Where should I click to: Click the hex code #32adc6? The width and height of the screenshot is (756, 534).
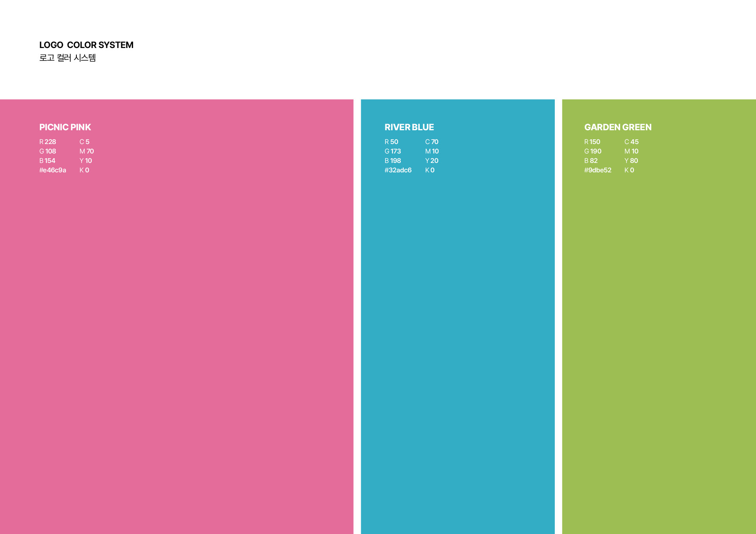tap(398, 170)
